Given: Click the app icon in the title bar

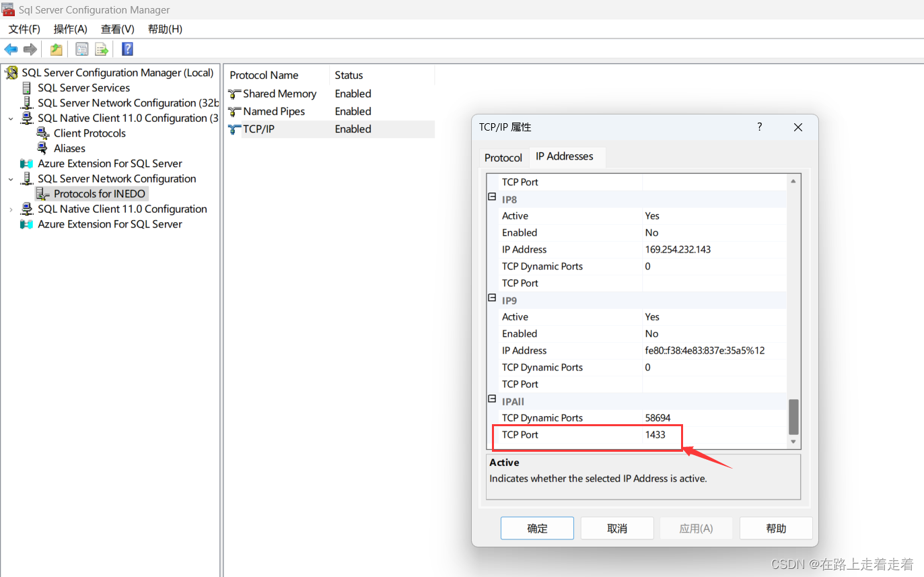Looking at the screenshot, I should point(8,9).
